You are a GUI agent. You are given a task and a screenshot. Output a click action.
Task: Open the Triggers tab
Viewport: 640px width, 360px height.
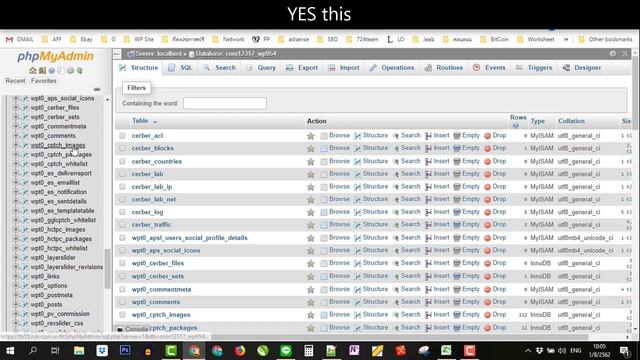pos(533,68)
